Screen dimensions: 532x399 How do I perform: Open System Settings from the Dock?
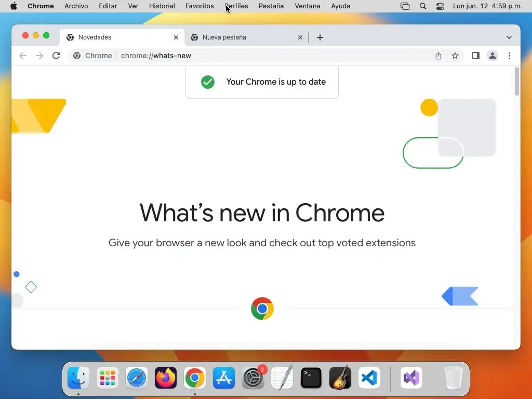click(253, 378)
